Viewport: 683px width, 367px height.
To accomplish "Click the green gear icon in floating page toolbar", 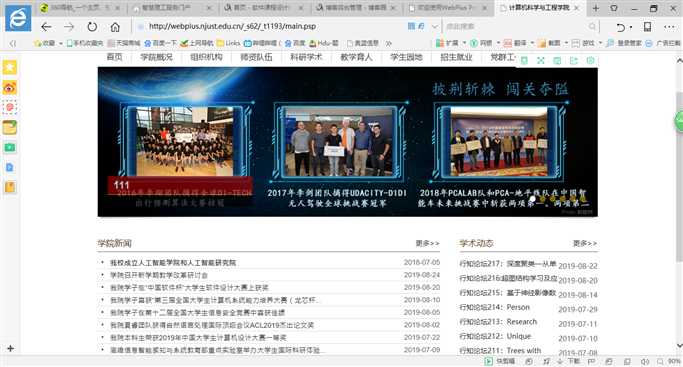I will click(x=591, y=61).
